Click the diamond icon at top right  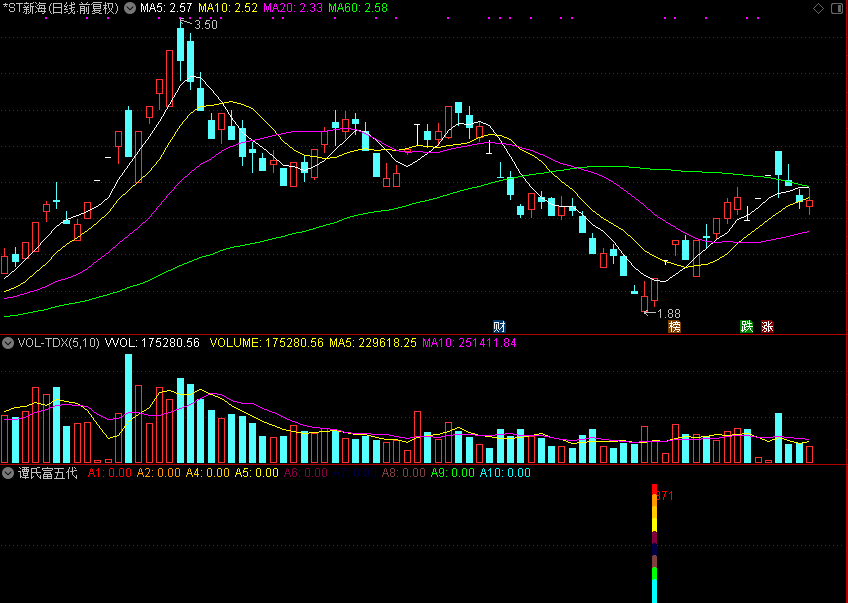tap(818, 8)
